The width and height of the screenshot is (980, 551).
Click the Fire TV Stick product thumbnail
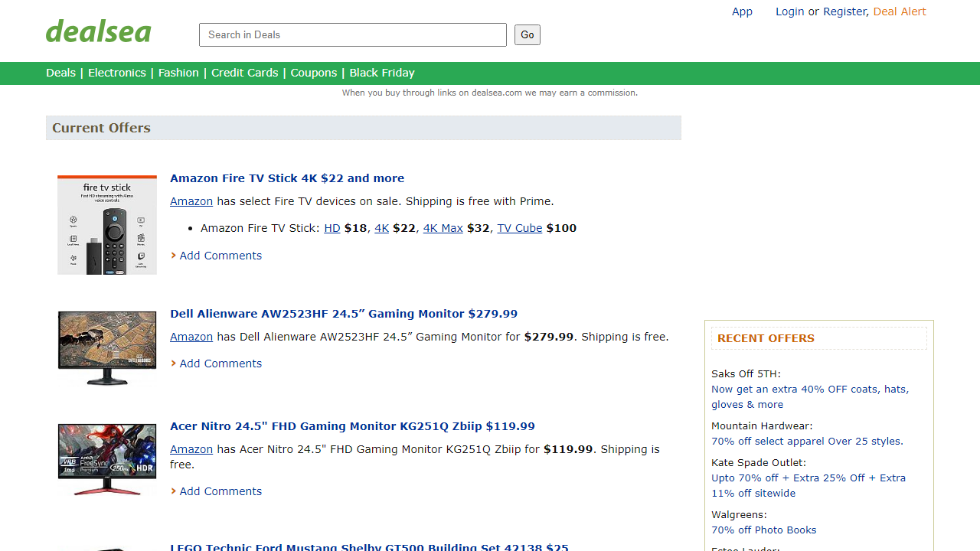click(x=106, y=224)
